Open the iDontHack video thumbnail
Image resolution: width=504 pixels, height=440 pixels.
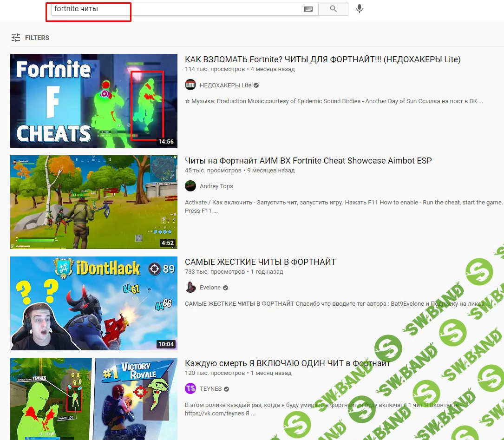point(94,303)
